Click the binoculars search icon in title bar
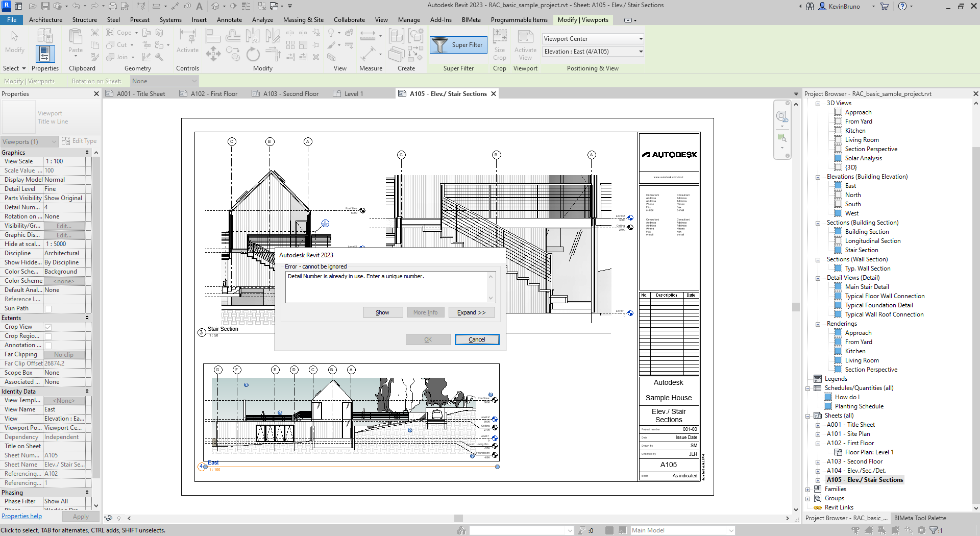980x536 pixels. tap(810, 6)
